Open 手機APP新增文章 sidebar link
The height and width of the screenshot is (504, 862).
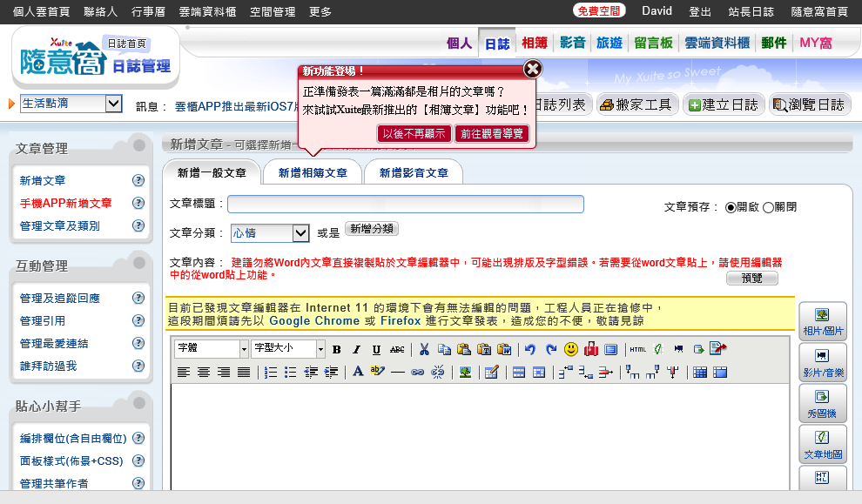coord(66,204)
